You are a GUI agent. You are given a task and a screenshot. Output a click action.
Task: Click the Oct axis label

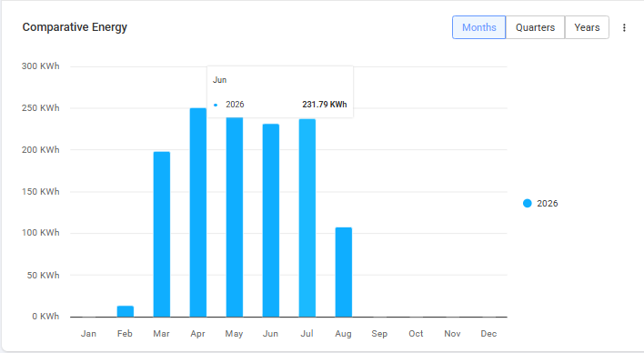[416, 334]
